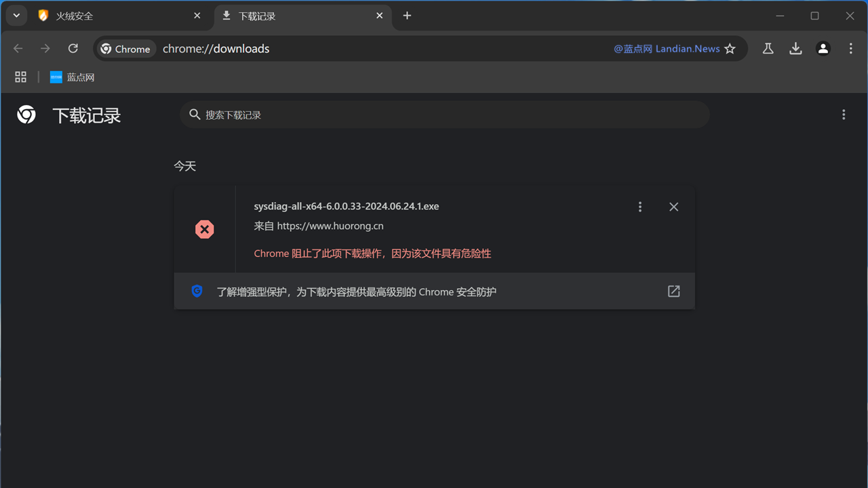The width and height of the screenshot is (868, 488).
Task: Minimize the Chrome window
Action: point(780,16)
